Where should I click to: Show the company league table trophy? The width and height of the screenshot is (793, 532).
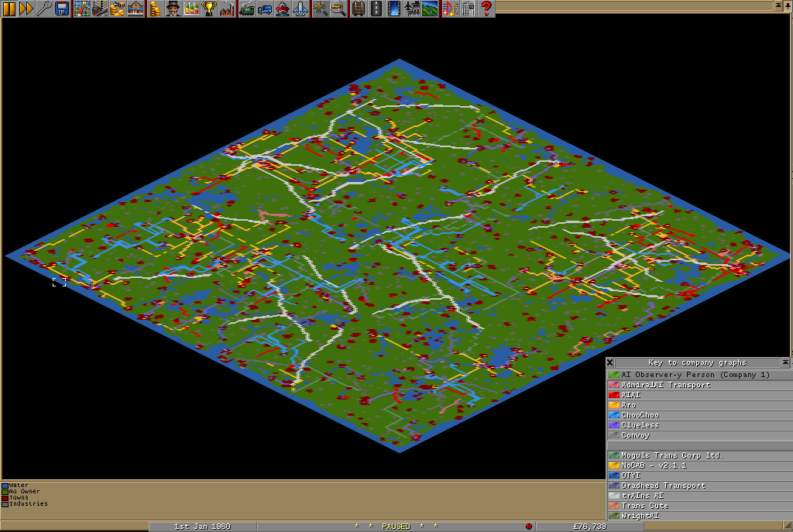[209, 9]
